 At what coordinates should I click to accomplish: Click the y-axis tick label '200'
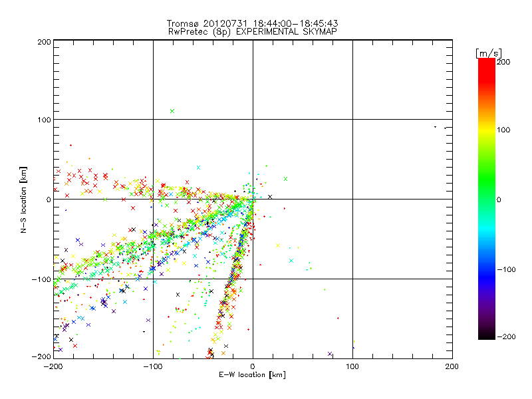44,42
